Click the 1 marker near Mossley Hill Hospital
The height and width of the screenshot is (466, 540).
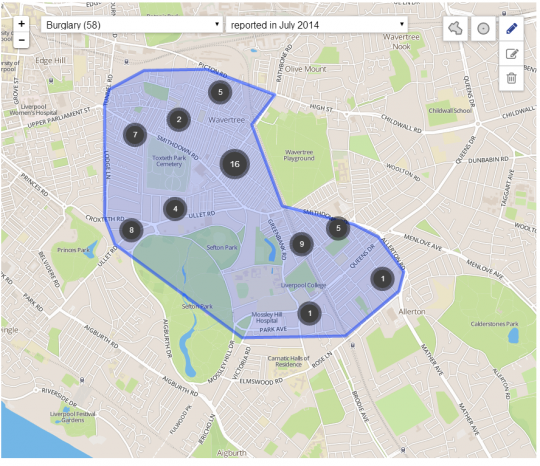click(310, 313)
